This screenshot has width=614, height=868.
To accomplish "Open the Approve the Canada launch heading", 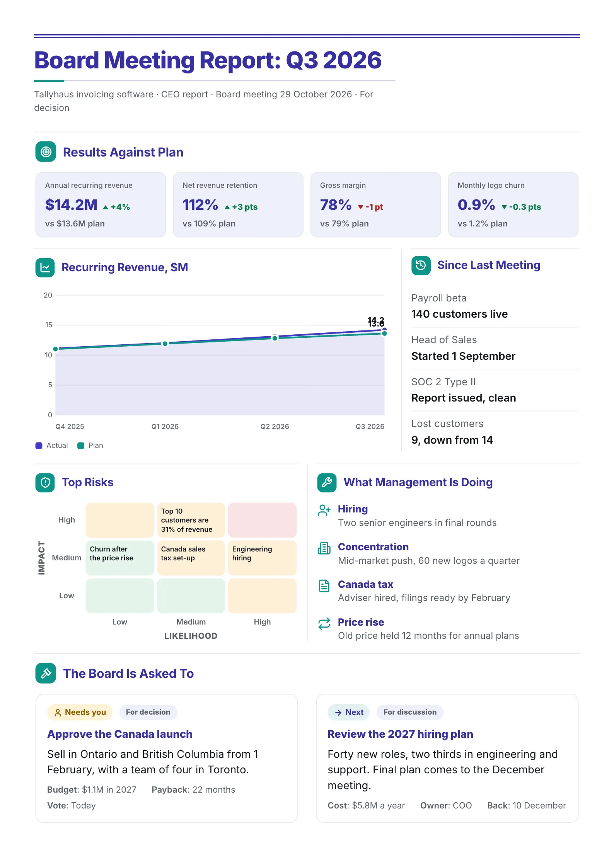I will tap(120, 734).
